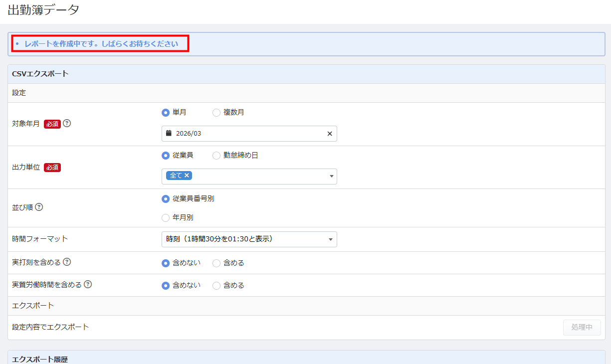Click the 2026/03 month input field

249,134
